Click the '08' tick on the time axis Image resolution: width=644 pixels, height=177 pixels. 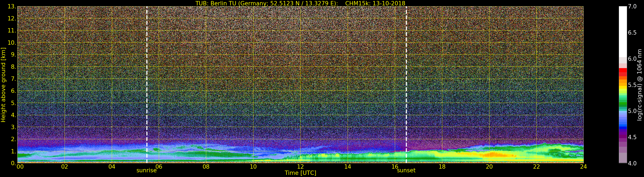pos(206,167)
